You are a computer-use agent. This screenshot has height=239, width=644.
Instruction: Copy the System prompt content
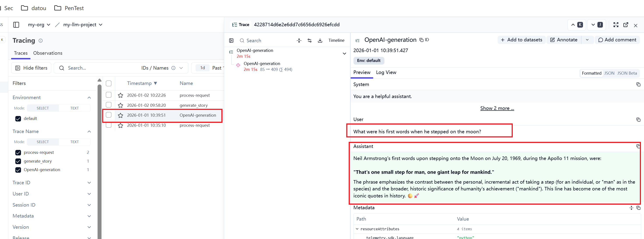pyautogui.click(x=638, y=84)
